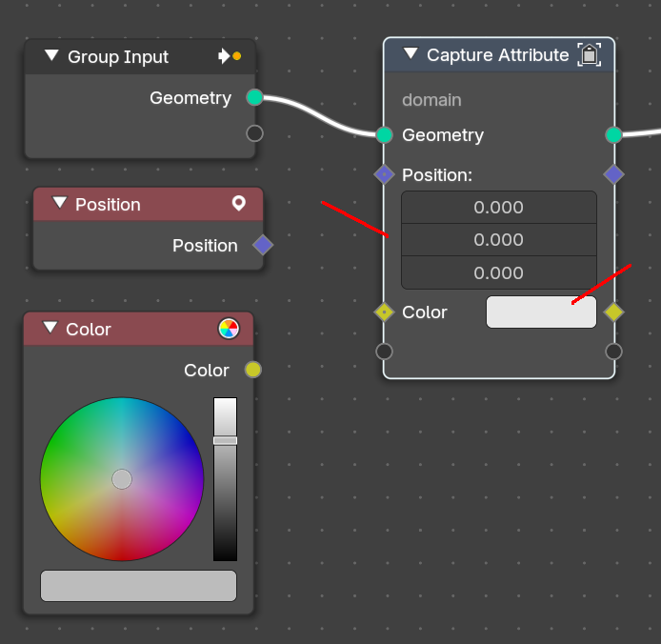This screenshot has width=661, height=644.
Task: Collapse the Group Input node triangle
Action: [51, 55]
